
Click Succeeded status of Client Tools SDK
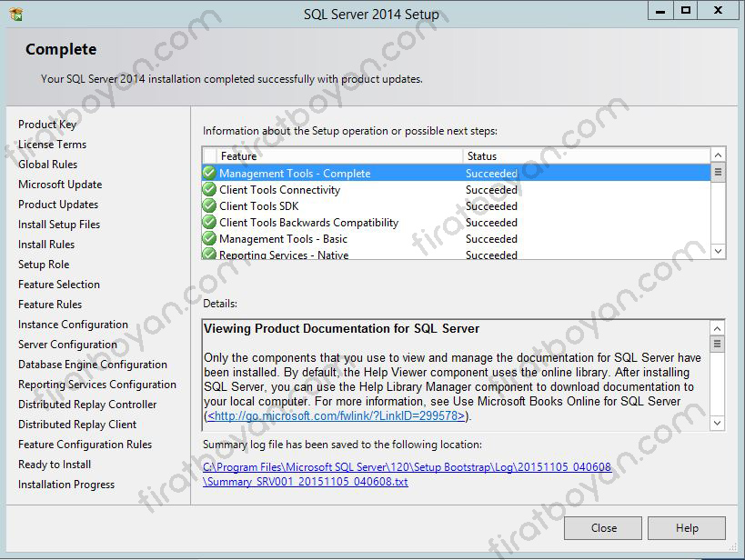(x=491, y=205)
